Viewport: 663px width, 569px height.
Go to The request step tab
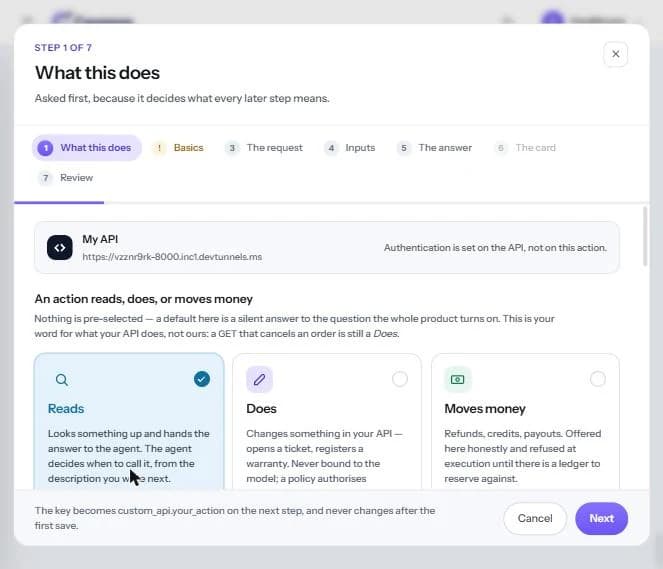pos(264,148)
